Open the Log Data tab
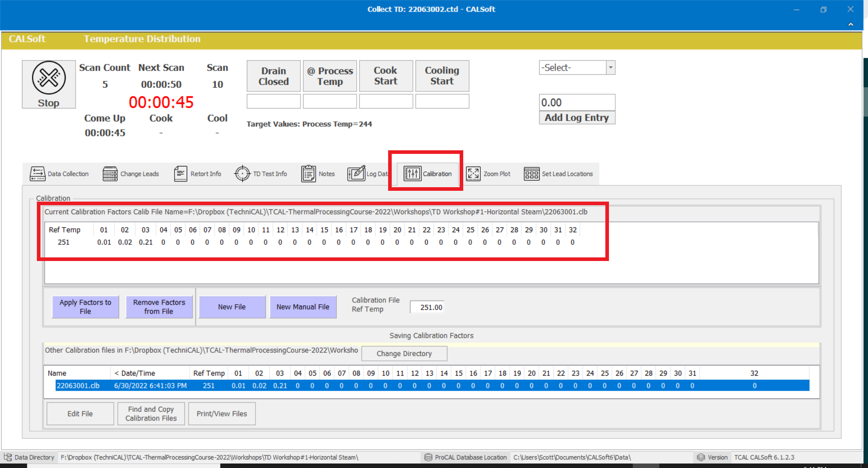The image size is (868, 468). [367, 174]
